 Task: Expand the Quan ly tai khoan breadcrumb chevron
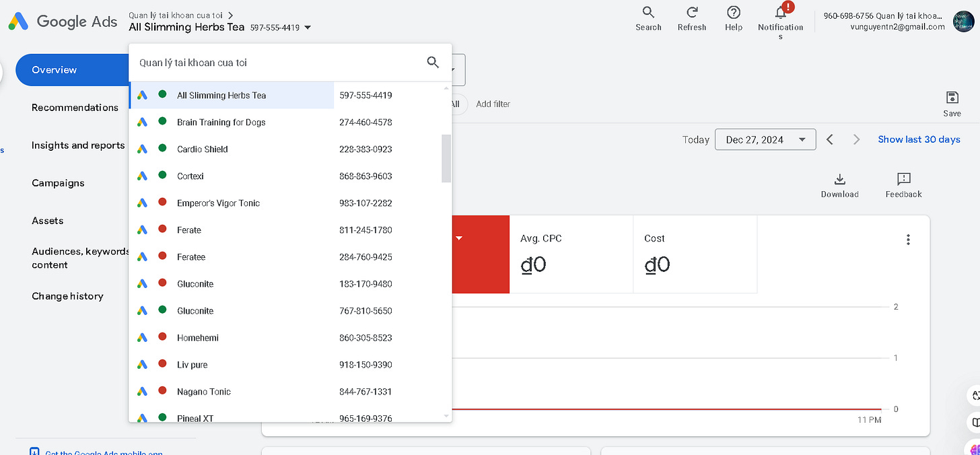point(231,15)
